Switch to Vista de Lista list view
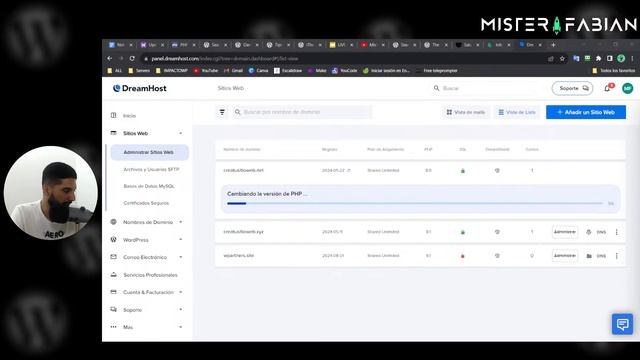This screenshot has width=640, height=360. point(517,112)
